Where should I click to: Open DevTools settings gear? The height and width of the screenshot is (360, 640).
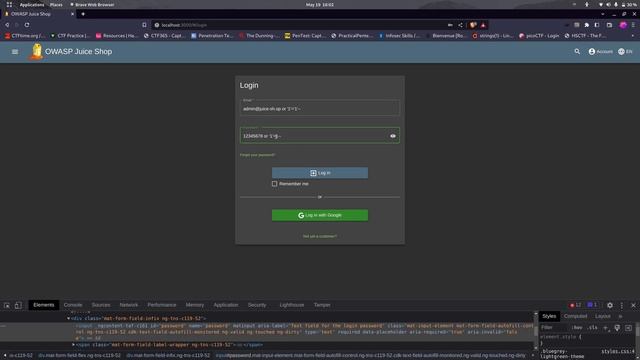610,305
